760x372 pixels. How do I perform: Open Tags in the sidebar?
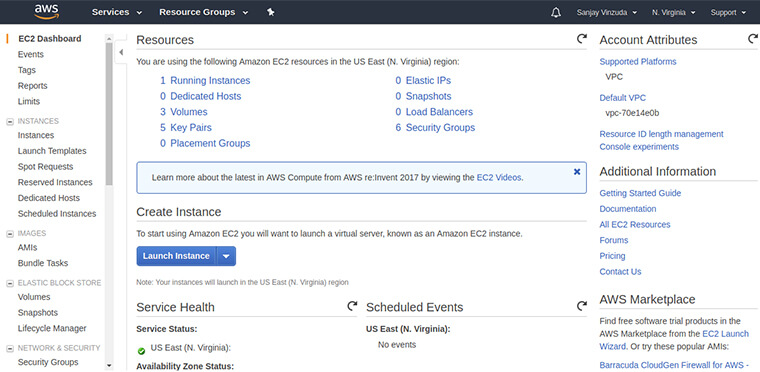point(27,70)
